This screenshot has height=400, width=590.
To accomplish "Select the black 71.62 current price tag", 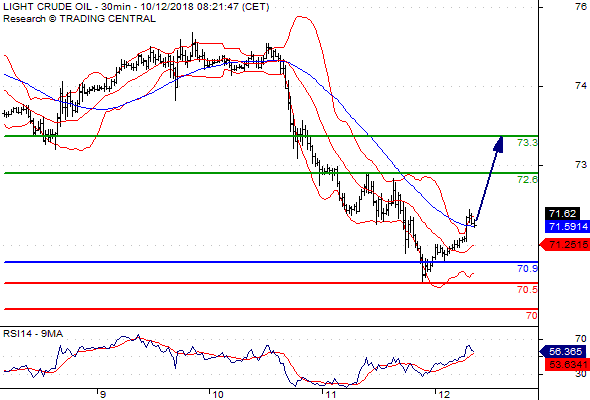I will pyautogui.click(x=562, y=214).
